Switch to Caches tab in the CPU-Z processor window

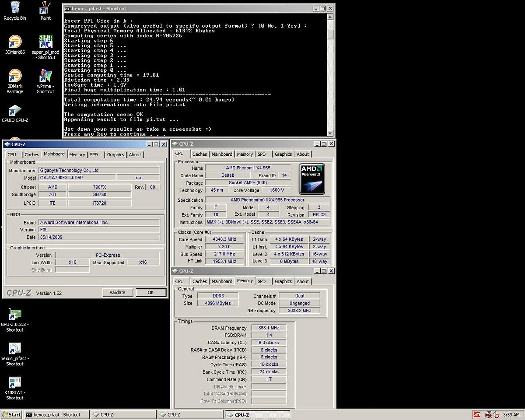click(199, 154)
